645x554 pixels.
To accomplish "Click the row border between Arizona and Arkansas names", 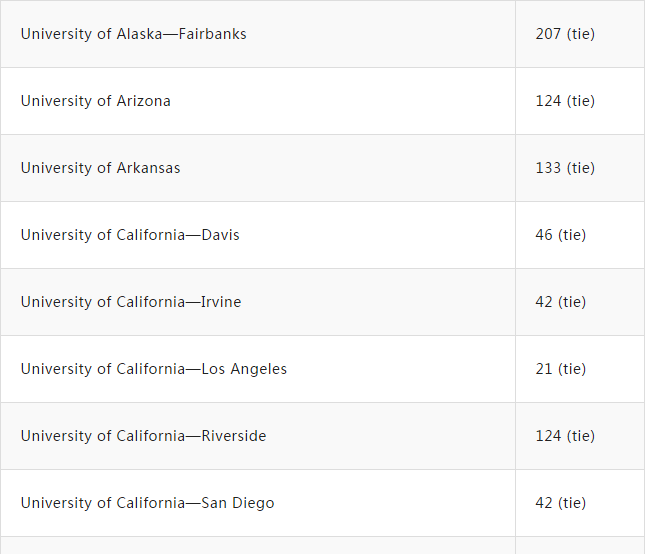I will tap(257, 134).
